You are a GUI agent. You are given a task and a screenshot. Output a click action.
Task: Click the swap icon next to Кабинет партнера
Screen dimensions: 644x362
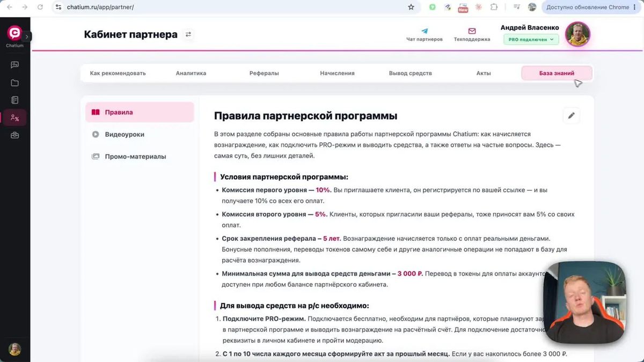[x=188, y=34]
